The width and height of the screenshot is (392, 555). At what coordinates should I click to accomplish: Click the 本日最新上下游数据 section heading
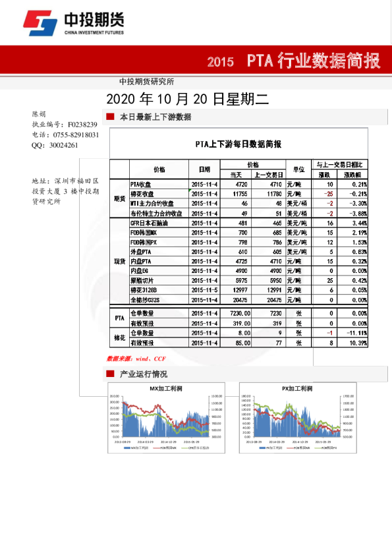coord(155,117)
